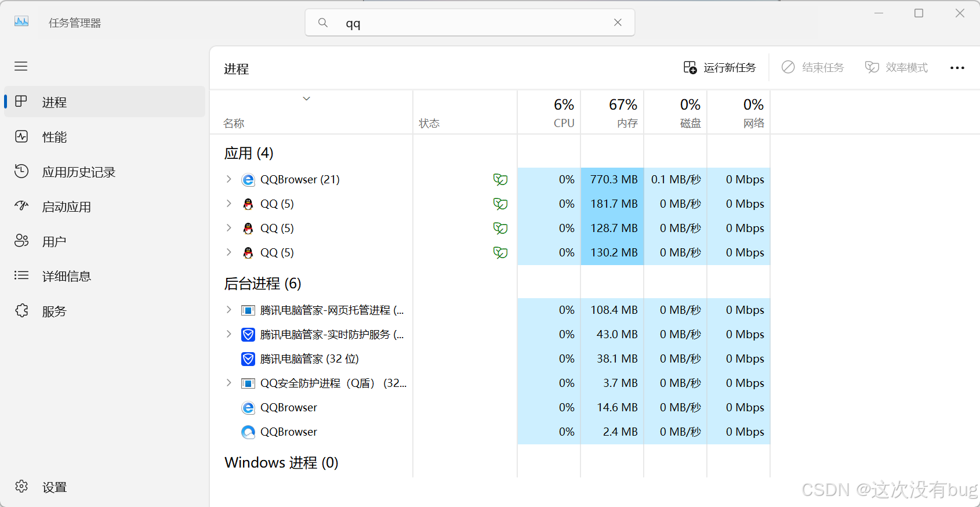Expand the 腾讯电脑管家-网页托管进程 group

(228, 310)
